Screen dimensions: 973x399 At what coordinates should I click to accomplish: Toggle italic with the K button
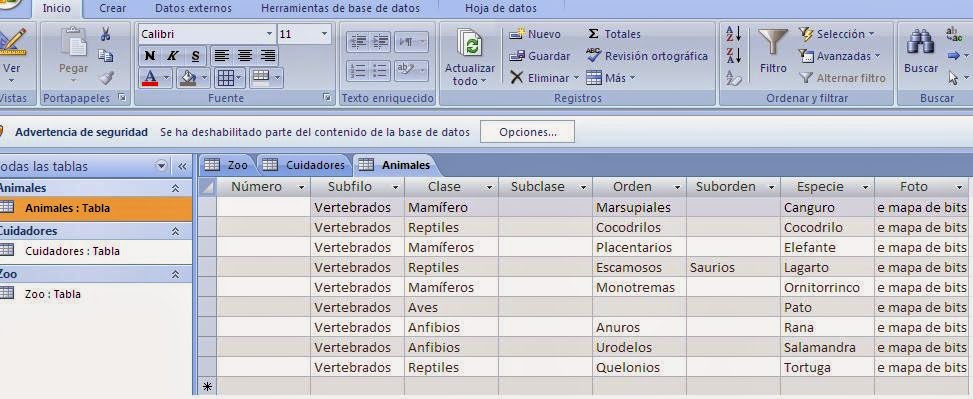[x=173, y=56]
